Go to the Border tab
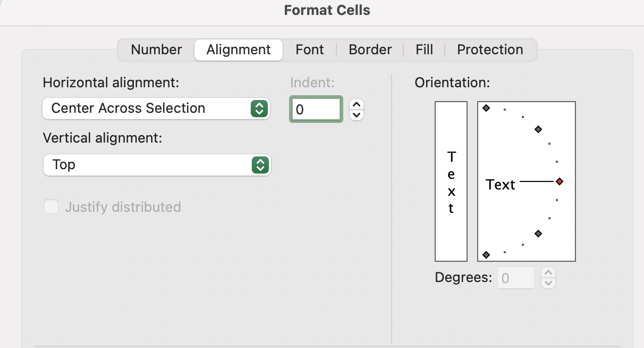The width and height of the screenshot is (644, 348). 370,50
